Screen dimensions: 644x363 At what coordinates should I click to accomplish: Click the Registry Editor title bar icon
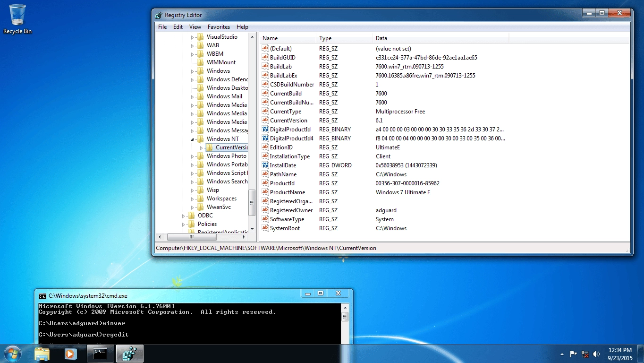point(159,15)
